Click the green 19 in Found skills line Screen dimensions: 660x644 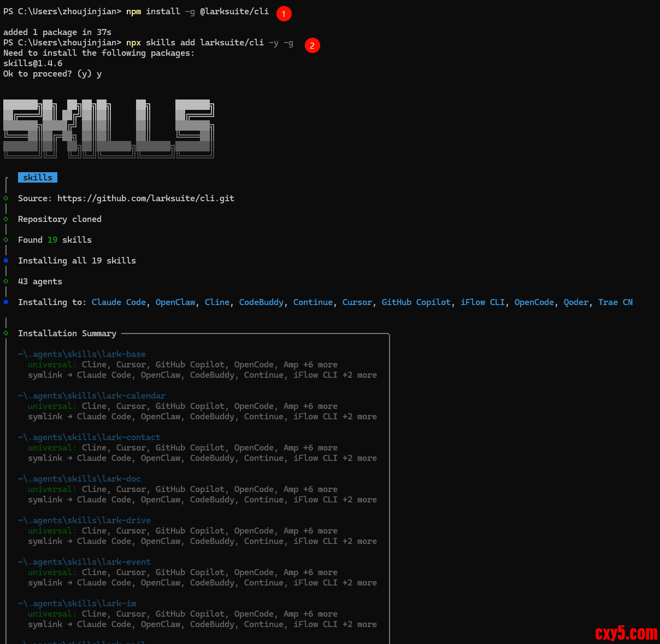pos(52,240)
